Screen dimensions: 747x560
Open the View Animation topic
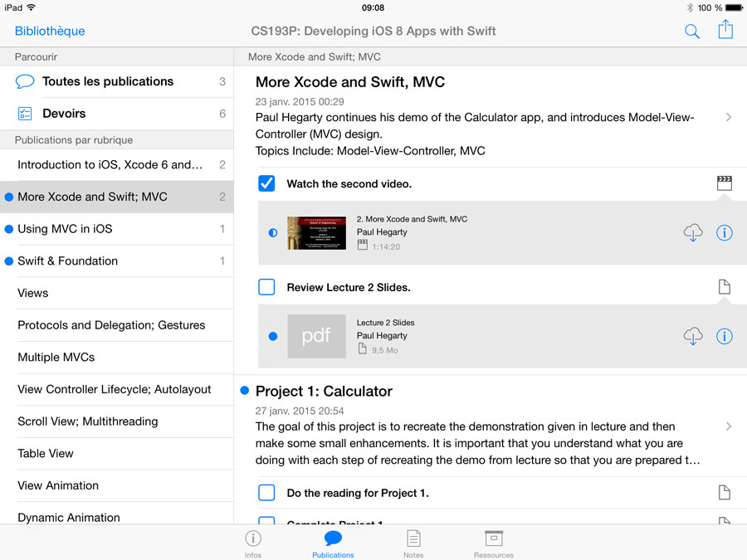point(117,485)
